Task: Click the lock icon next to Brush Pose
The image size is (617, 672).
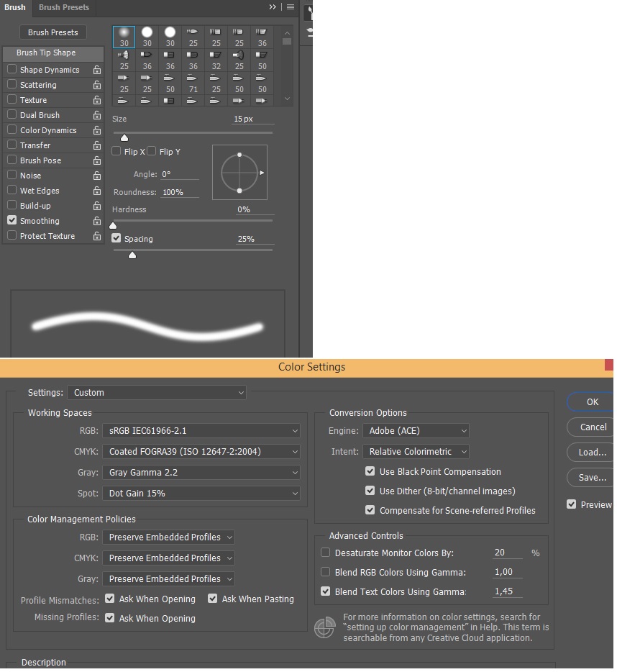Action: (97, 160)
